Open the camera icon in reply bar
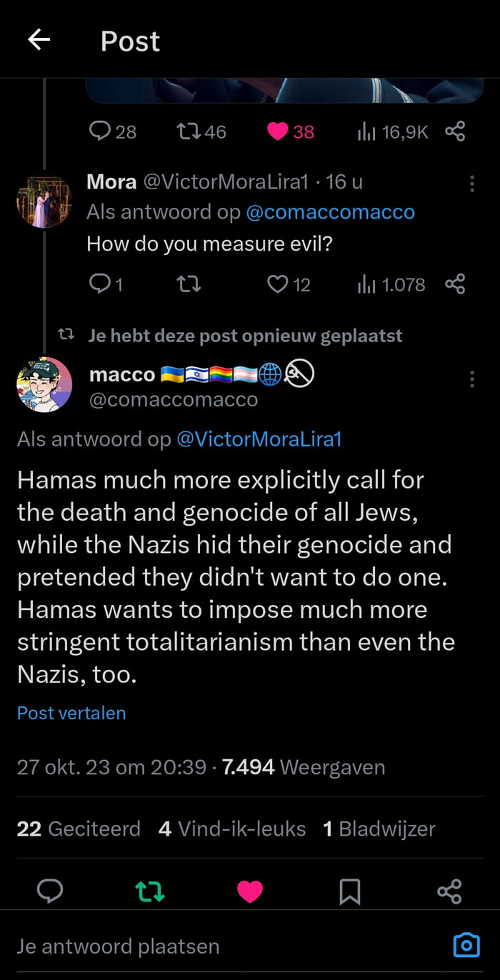The image size is (500, 980). click(466, 946)
